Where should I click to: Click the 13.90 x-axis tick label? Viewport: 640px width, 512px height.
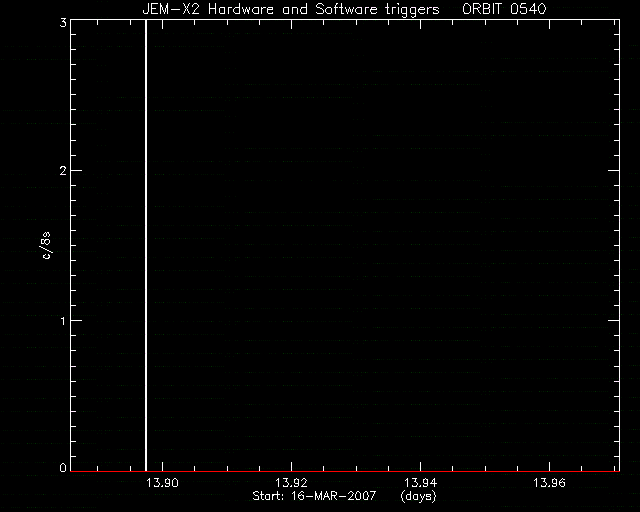[x=163, y=483]
